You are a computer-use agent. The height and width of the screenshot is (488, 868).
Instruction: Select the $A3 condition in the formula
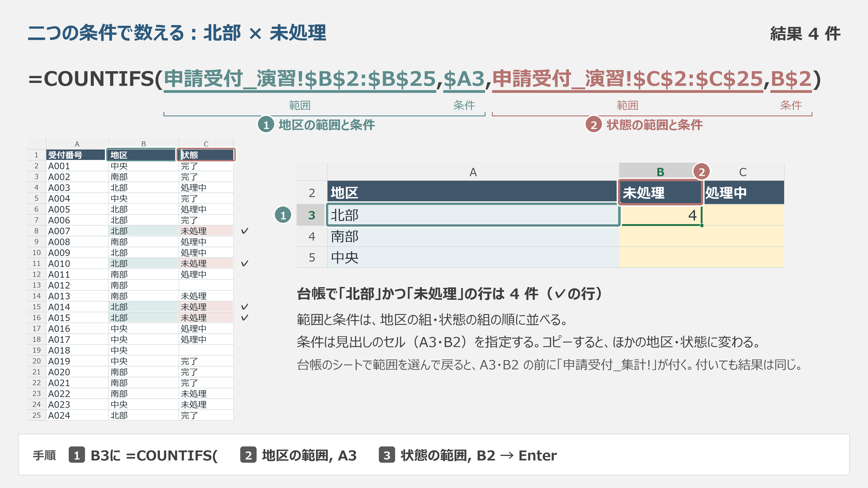[x=464, y=79]
